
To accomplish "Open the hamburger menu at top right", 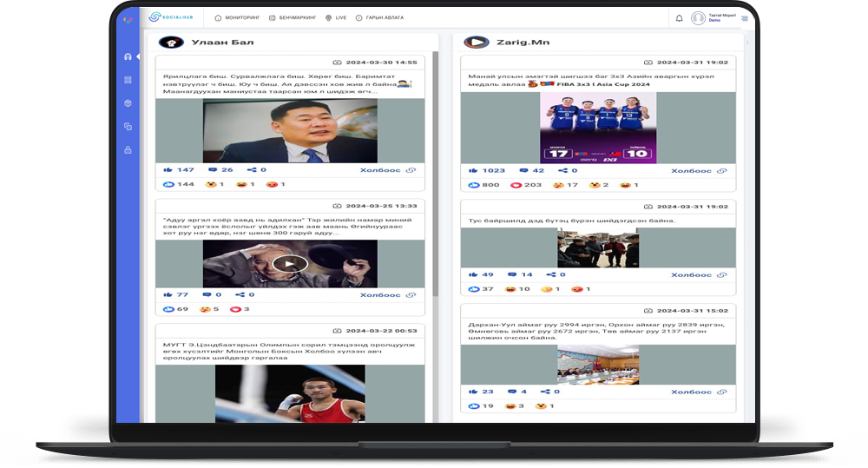I will click(745, 18).
